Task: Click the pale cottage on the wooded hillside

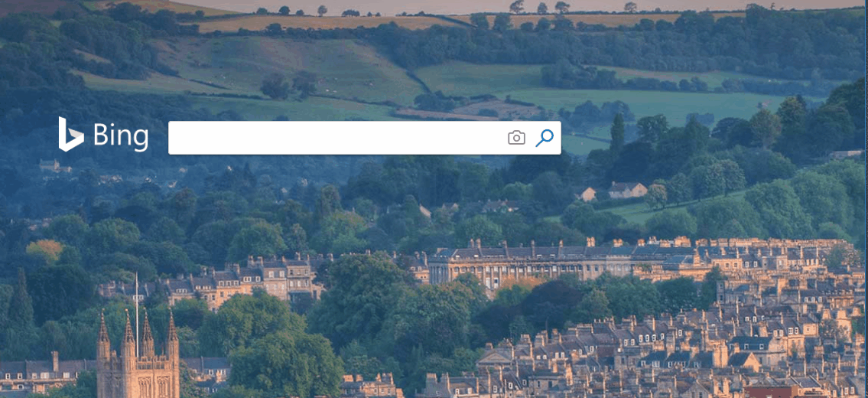Action: (x=626, y=190)
